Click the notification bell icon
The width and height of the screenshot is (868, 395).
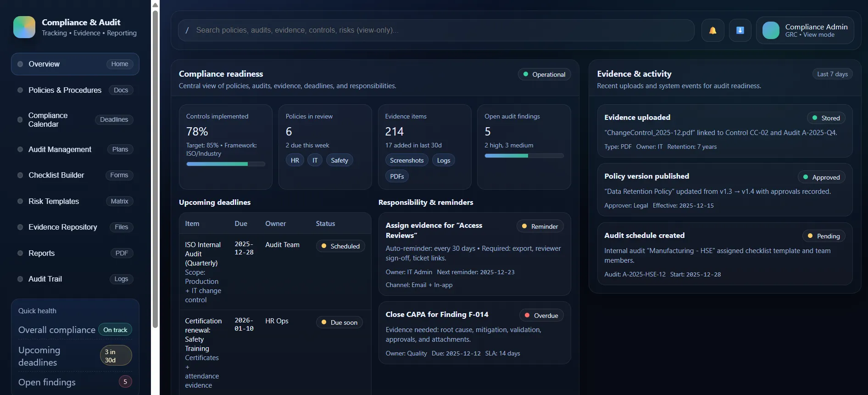point(712,30)
